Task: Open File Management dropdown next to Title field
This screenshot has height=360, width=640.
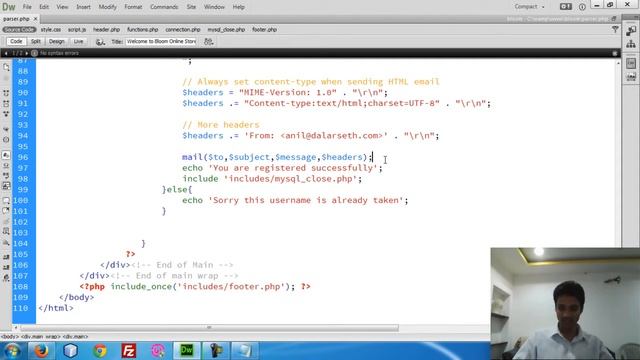Action: (209, 42)
